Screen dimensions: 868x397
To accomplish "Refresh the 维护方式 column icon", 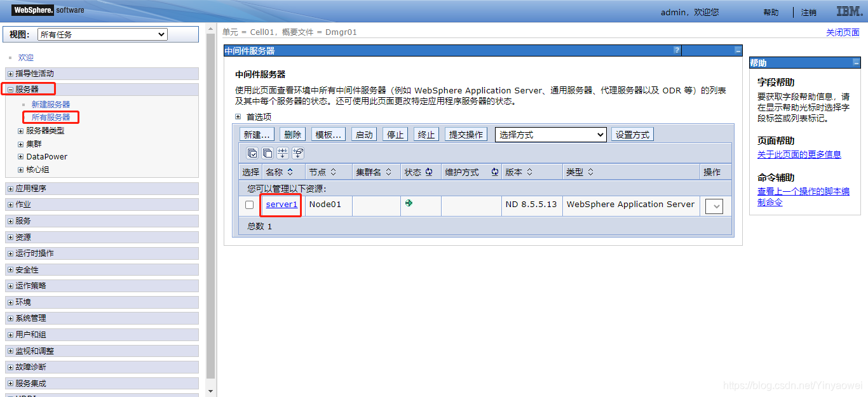I will [495, 172].
